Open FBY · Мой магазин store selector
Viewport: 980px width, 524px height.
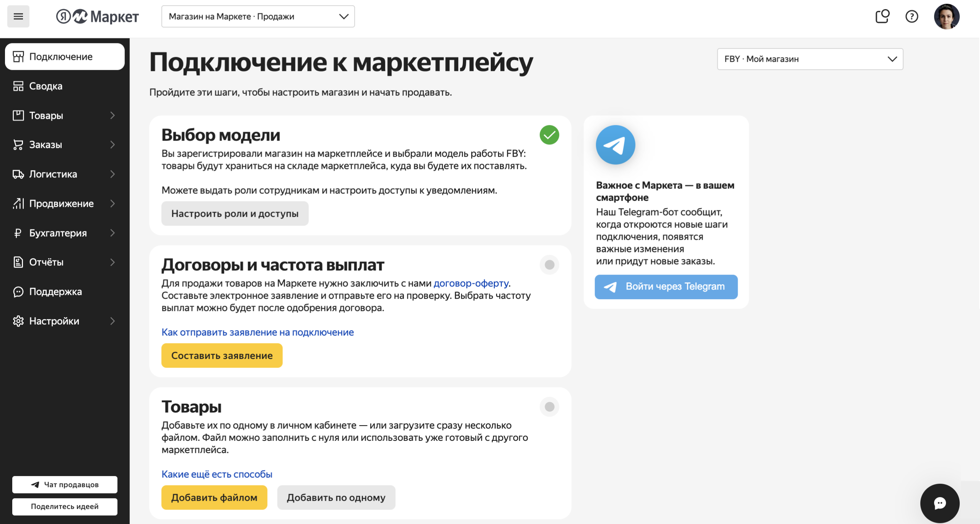click(810, 59)
